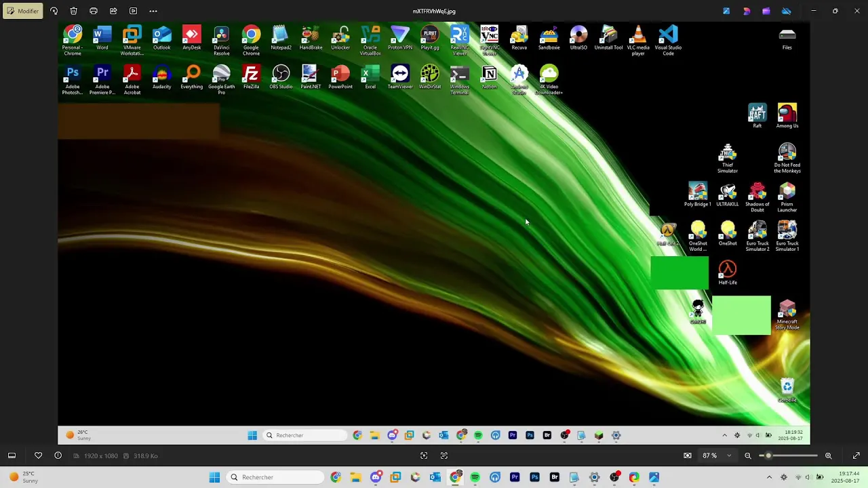Zoom out with the minus magnifier

(x=748, y=455)
